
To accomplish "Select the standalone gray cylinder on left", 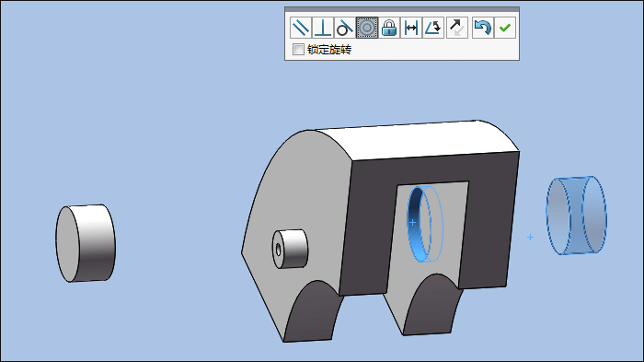I will coord(86,243).
